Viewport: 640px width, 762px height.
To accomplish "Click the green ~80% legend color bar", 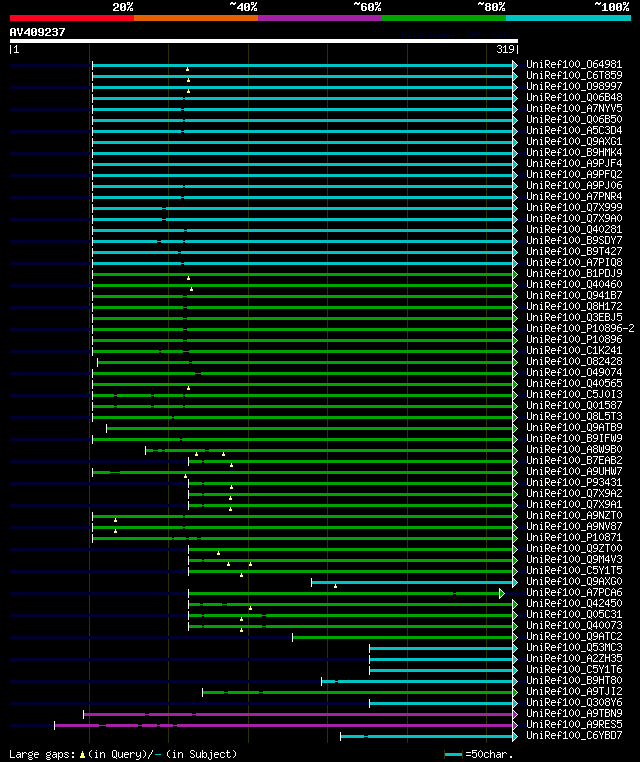I will pos(444,18).
